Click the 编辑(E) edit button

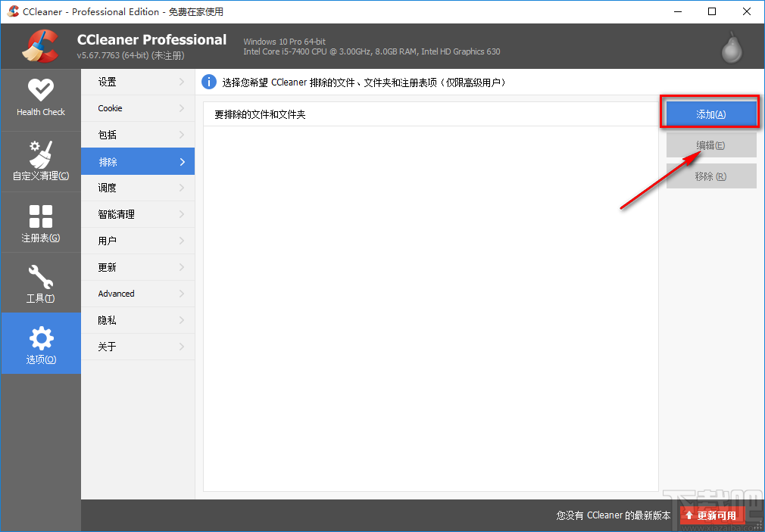(x=711, y=145)
